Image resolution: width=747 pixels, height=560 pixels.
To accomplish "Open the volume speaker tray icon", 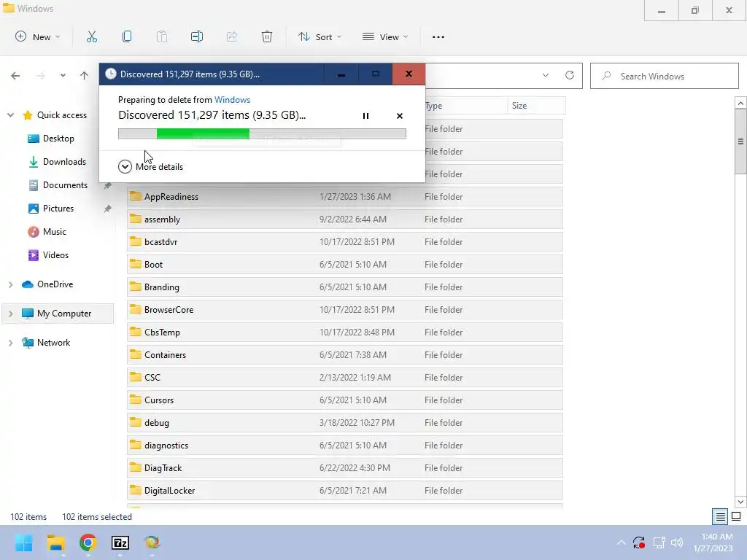I will coord(676,542).
